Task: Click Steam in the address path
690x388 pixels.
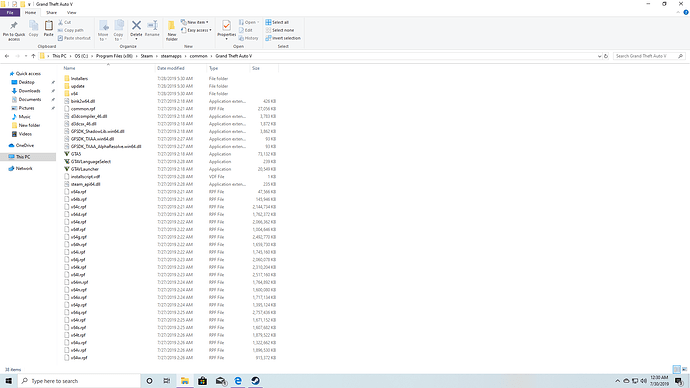Action: 147,56
